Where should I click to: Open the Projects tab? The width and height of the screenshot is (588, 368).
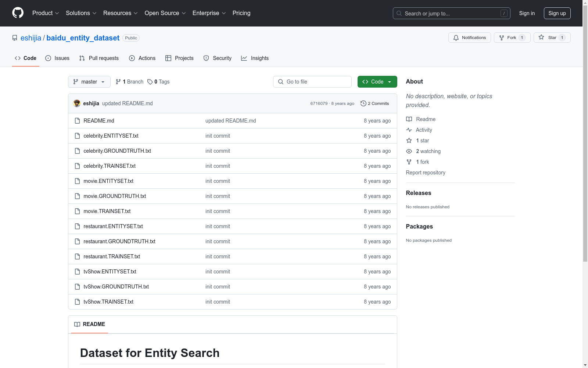coord(179,58)
